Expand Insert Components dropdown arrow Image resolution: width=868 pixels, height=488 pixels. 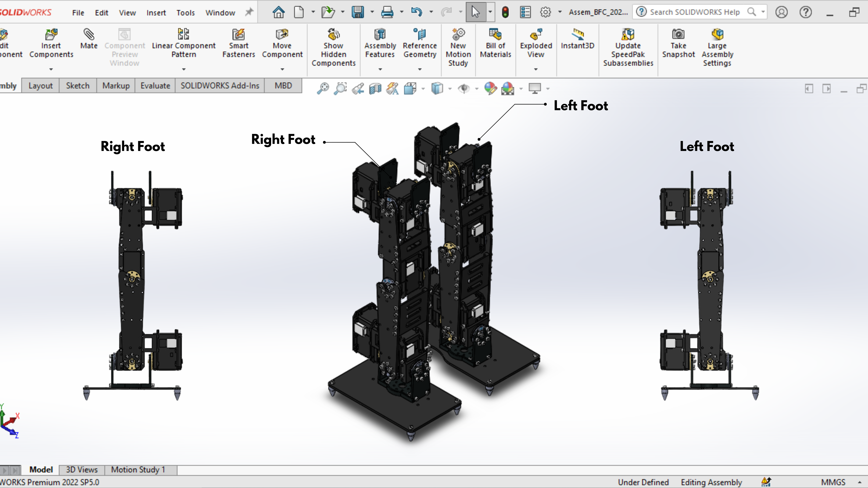click(x=51, y=69)
